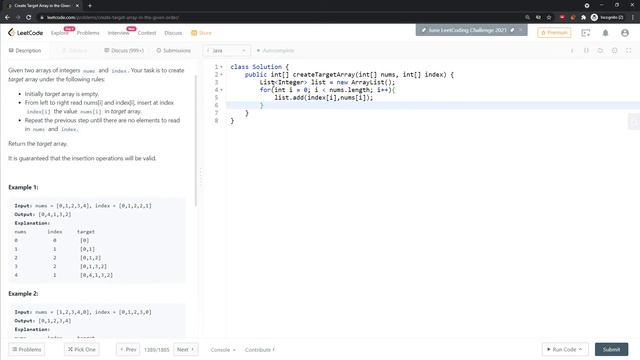640x360 pixels.
Task: Click the Example 1 heading
Action: pos(23,187)
